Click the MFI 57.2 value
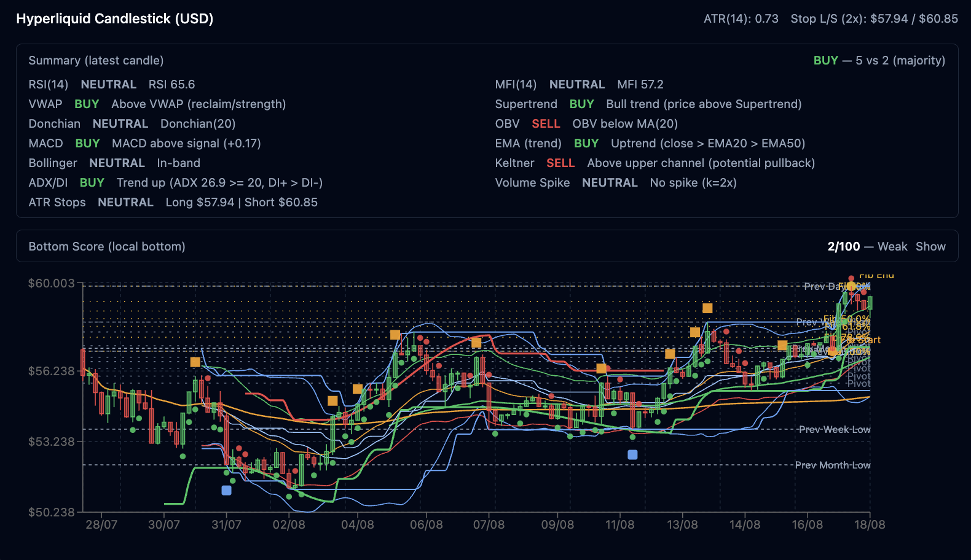 pyautogui.click(x=640, y=84)
